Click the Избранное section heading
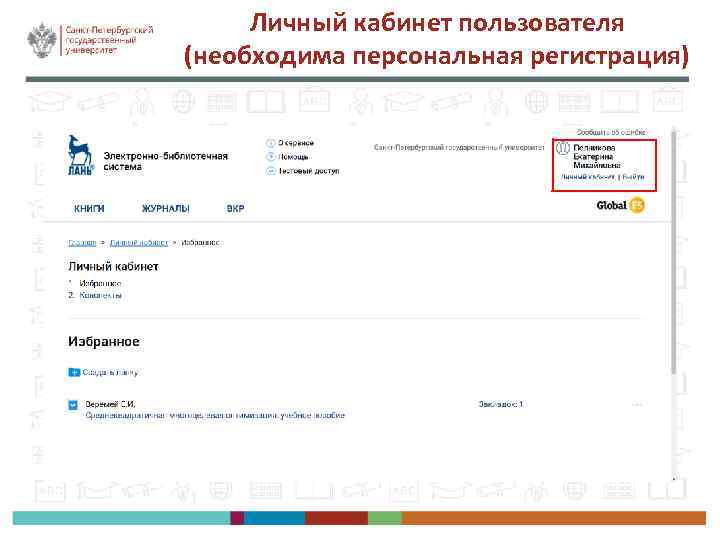Viewport: 720px width, 540px height. click(104, 342)
